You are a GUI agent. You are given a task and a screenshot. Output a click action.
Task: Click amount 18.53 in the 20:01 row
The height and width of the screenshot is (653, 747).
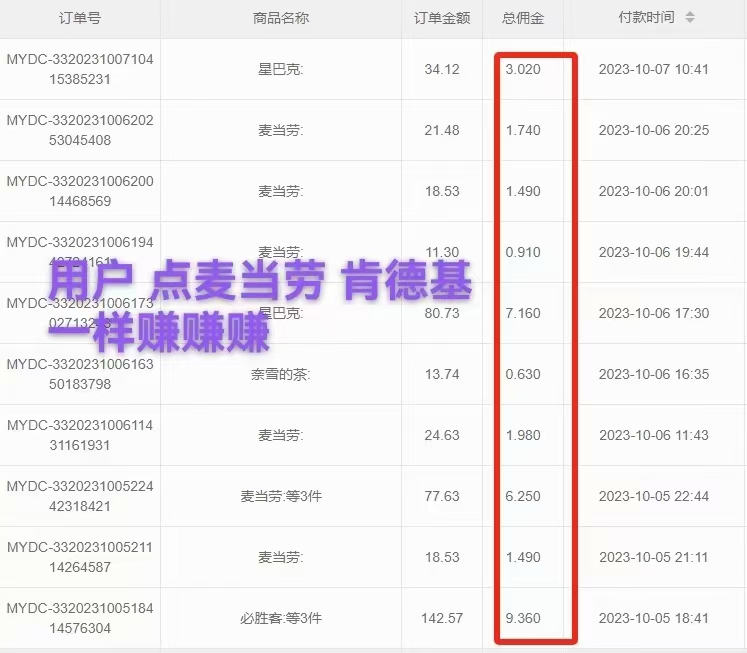(442, 191)
